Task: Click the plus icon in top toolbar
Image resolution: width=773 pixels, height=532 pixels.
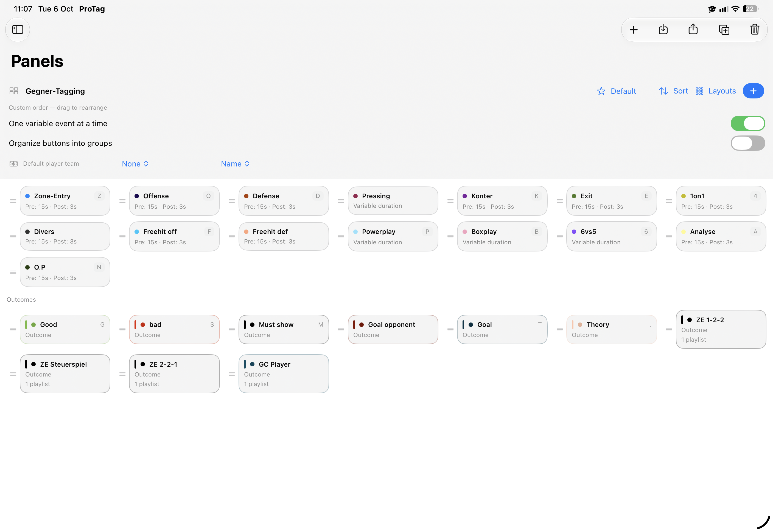Action: click(633, 30)
